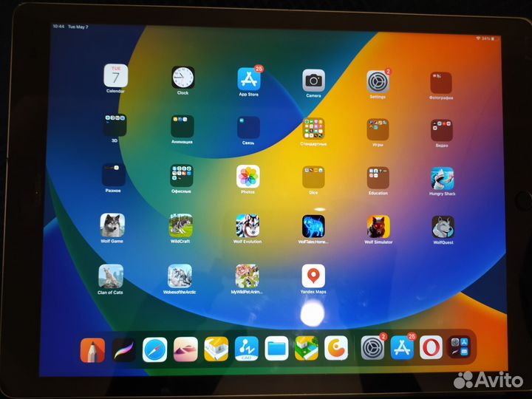
Task: Open the Игры folder
Action: click(x=378, y=130)
